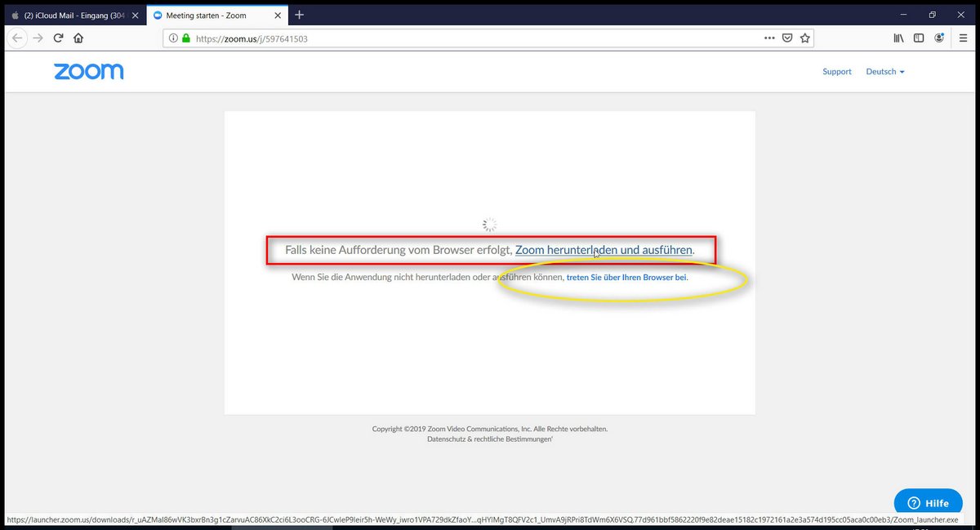Click the text "Falls keine Aufforderung vom Browser erfolgt"
The image size is (980, 530).
tap(399, 250)
